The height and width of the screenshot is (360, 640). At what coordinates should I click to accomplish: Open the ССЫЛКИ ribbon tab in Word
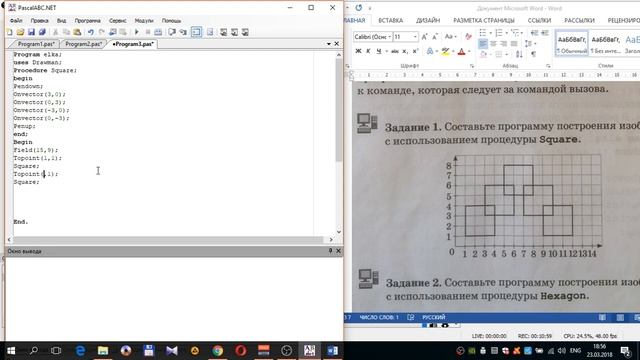coord(539,20)
